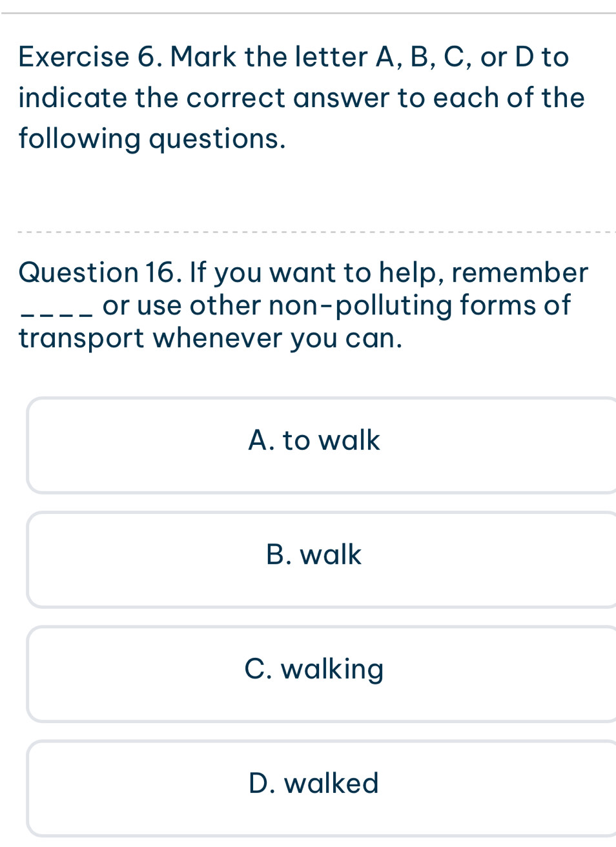Select answer option A. to walk
This screenshot has height=847, width=616.
(321, 445)
